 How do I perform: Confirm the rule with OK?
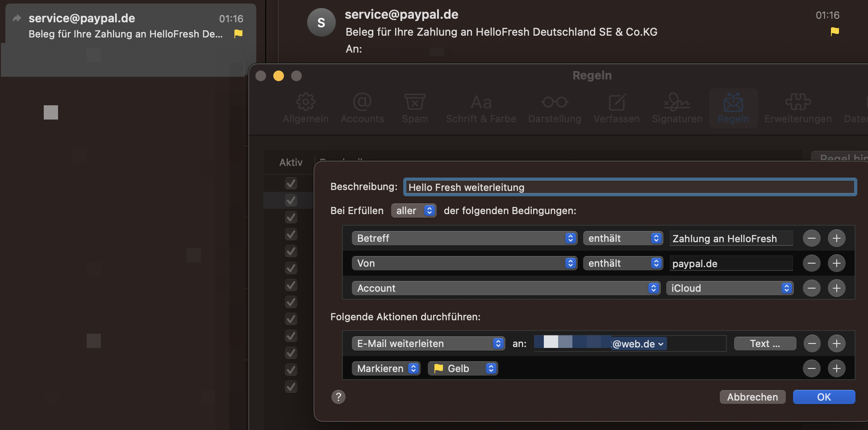pyautogui.click(x=824, y=397)
